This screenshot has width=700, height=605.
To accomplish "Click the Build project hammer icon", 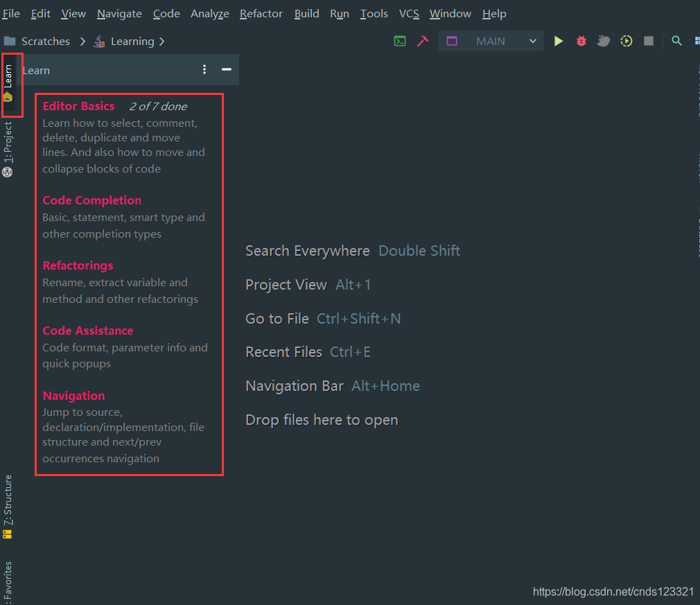I will [423, 41].
